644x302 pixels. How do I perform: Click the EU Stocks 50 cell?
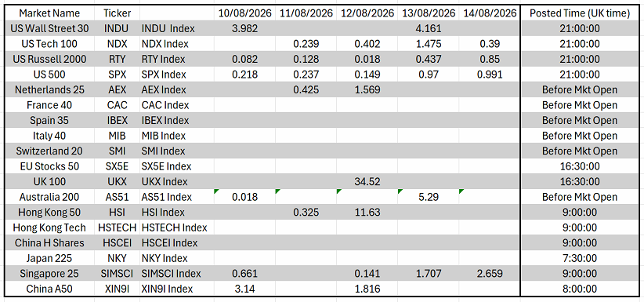[x=49, y=166]
